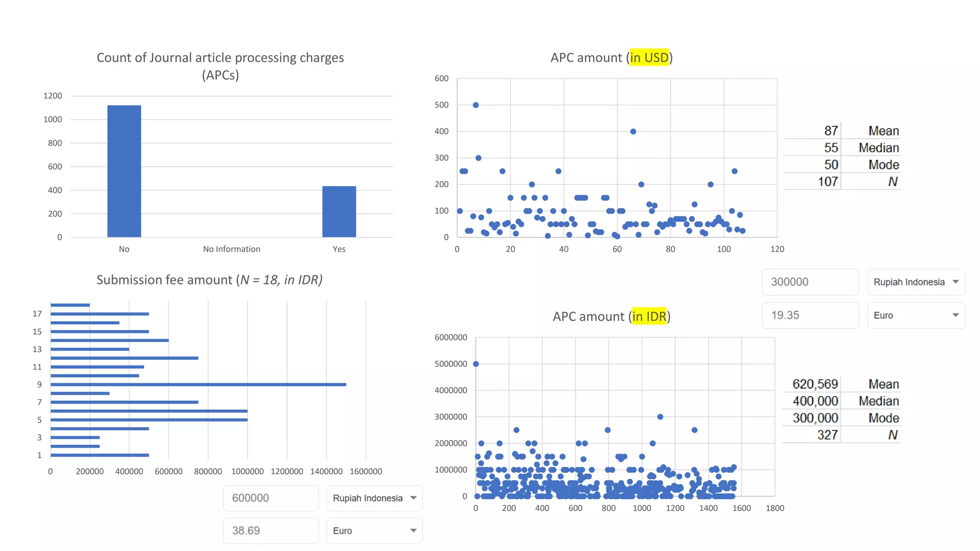Click the 600000 amount input field

[270, 498]
